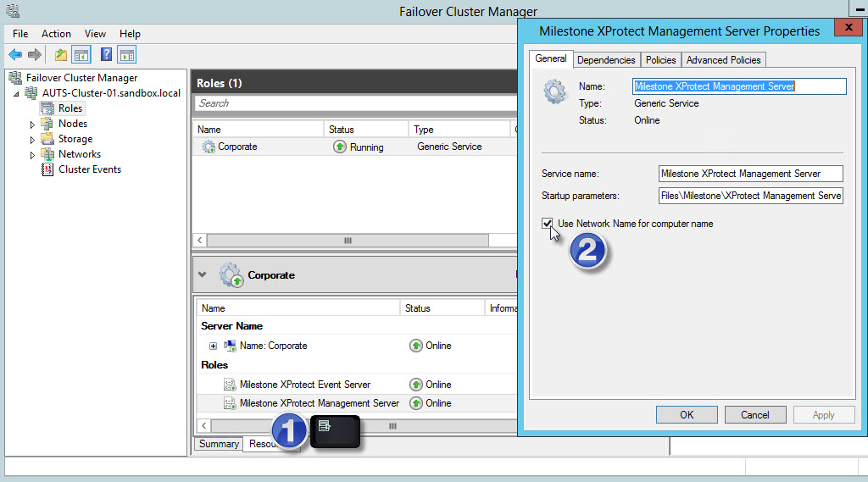This screenshot has height=482, width=868.
Task: Open the View menu
Action: 95,34
